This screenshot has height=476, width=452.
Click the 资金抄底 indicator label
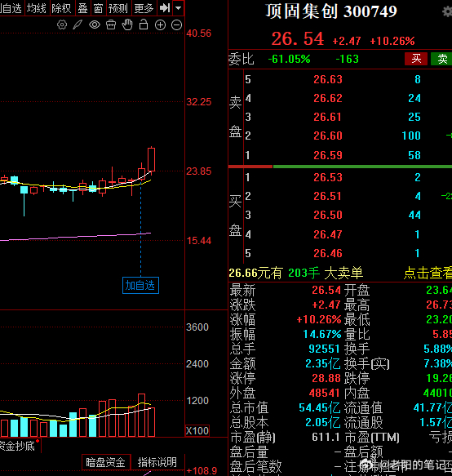(18, 446)
